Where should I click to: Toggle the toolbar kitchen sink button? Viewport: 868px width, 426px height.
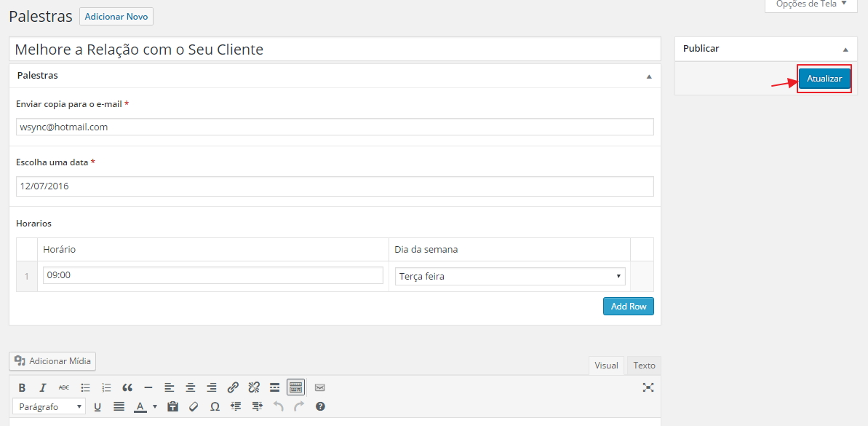[295, 387]
